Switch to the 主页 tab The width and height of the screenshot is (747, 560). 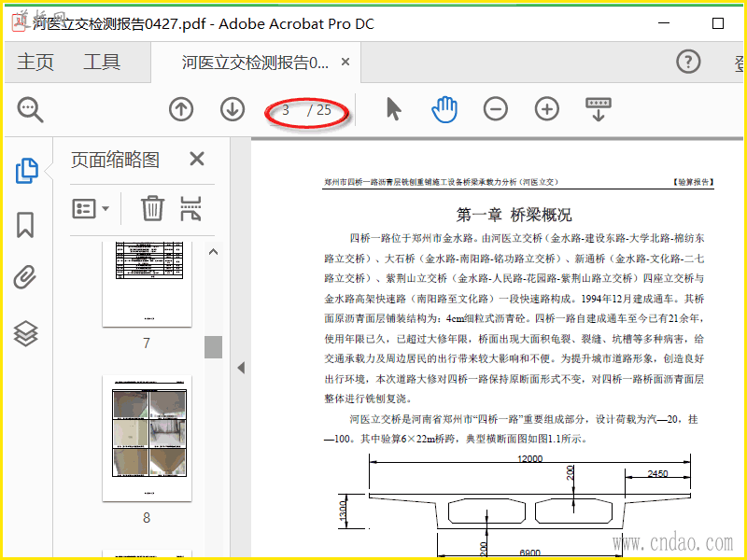click(35, 62)
